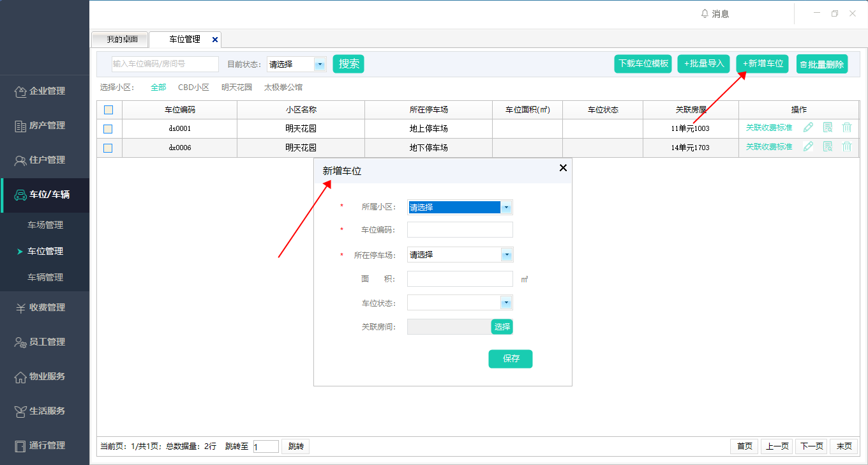Click the 车位编码 input field in dialog
Image resolution: width=868 pixels, height=465 pixels.
coord(460,230)
